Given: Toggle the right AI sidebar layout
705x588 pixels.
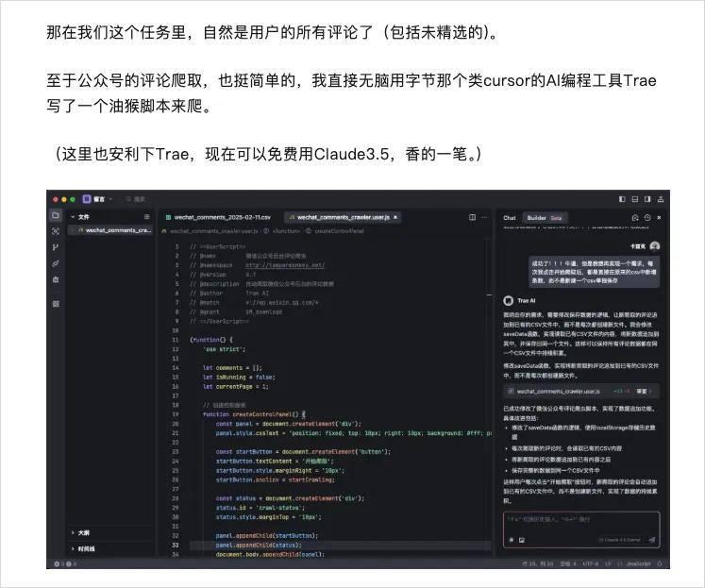Looking at the screenshot, I should coord(648,199).
